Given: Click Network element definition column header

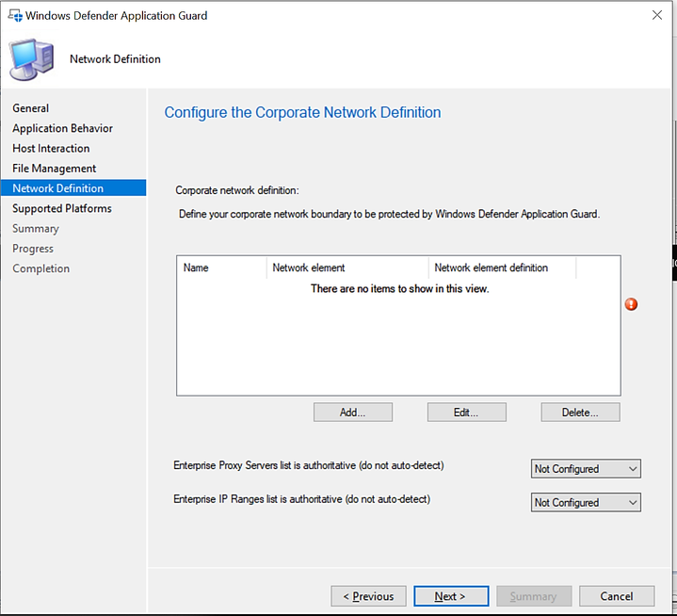Looking at the screenshot, I should click(502, 267).
